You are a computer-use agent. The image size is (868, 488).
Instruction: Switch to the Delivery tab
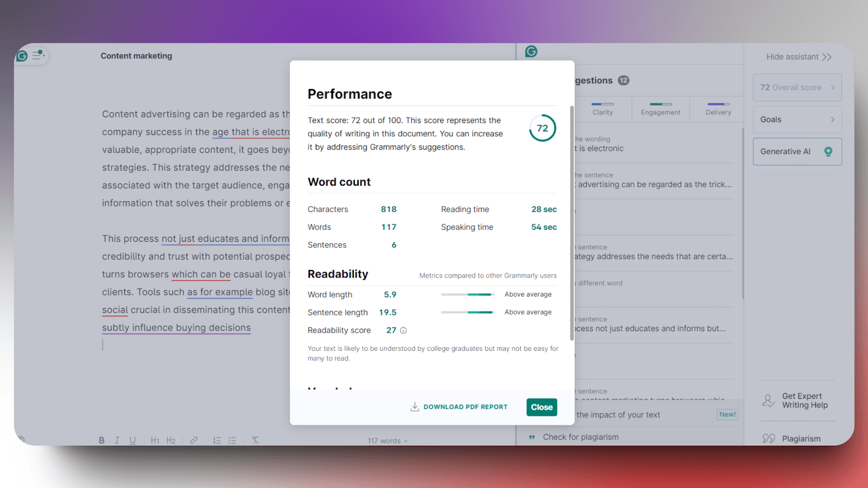coord(718,108)
